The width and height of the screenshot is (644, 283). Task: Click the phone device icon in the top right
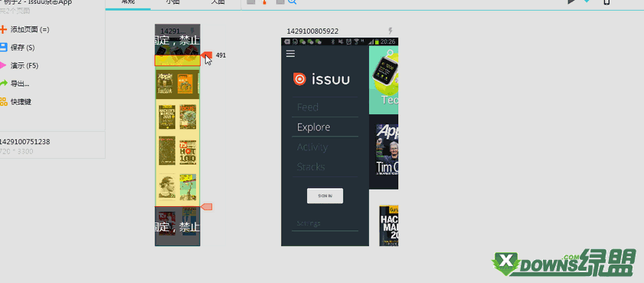[606, 2]
